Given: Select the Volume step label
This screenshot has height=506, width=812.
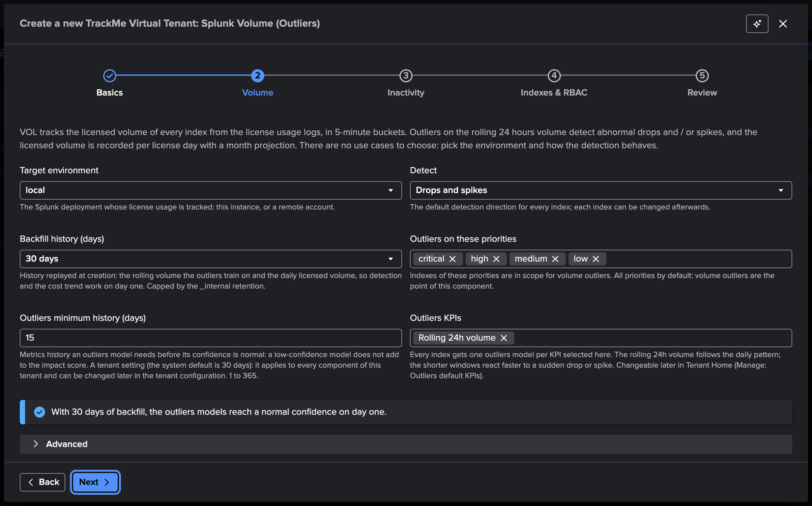Looking at the screenshot, I should pos(257,93).
